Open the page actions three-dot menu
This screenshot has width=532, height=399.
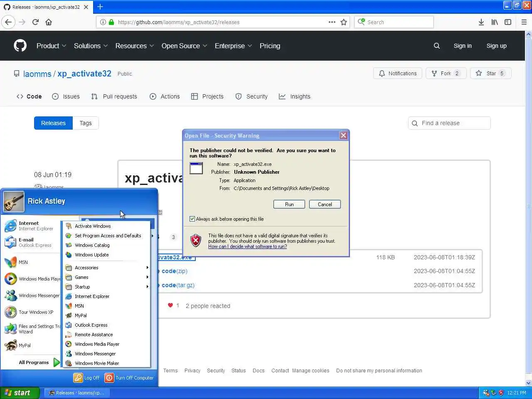(332, 22)
